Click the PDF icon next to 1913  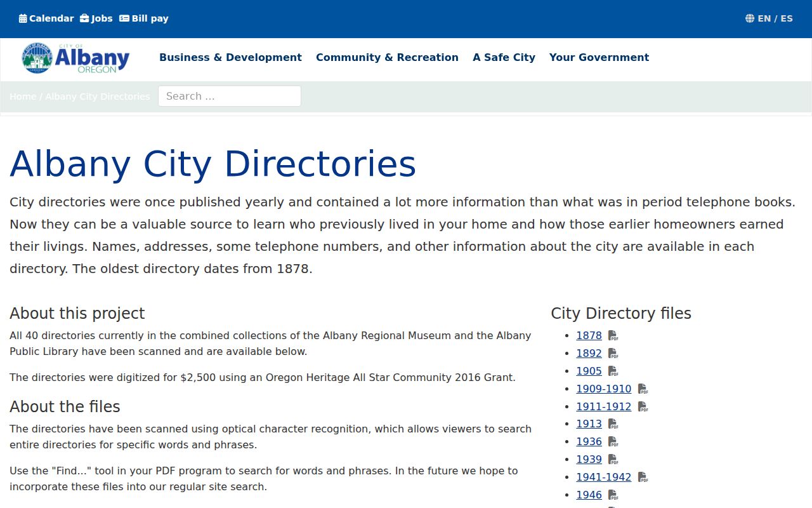point(613,424)
